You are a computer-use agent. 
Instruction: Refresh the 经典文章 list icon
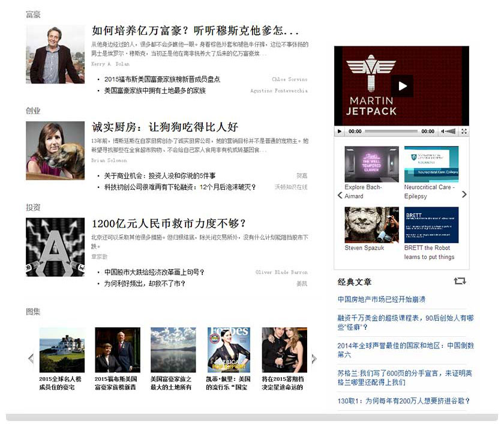click(460, 281)
